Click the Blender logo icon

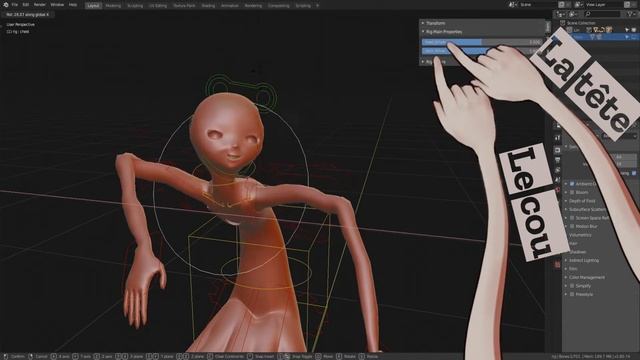click(5, 5)
